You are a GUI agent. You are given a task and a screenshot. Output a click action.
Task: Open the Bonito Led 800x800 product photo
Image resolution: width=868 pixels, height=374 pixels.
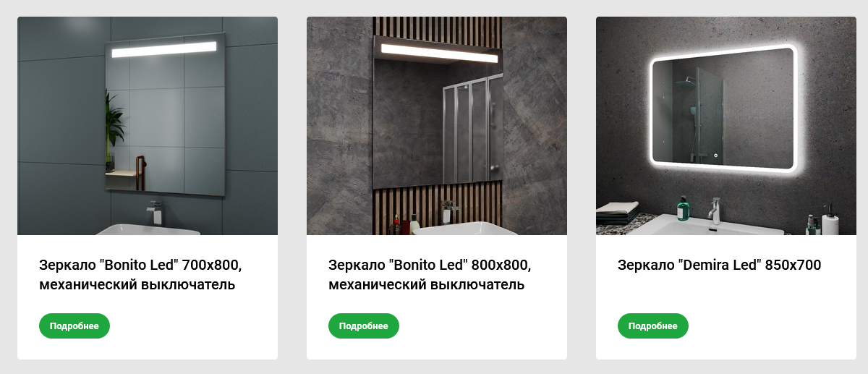pyautogui.click(x=437, y=126)
